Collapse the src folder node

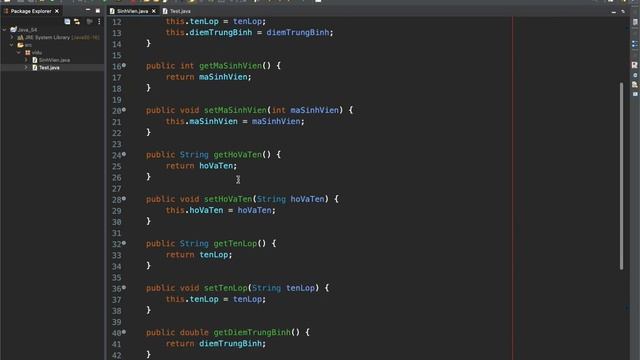pos(12,45)
